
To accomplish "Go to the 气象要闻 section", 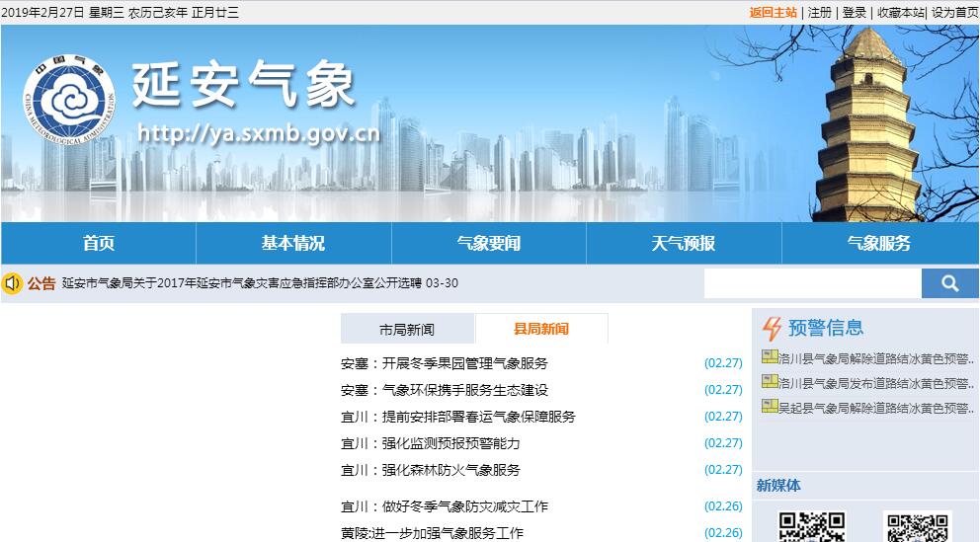I will pos(489,243).
